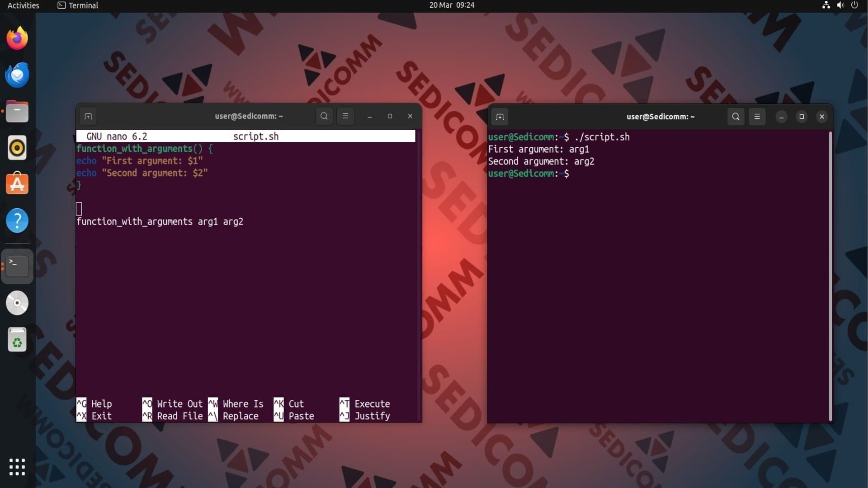This screenshot has height=488, width=868.
Task: Open search in the left nano terminal
Action: (324, 117)
